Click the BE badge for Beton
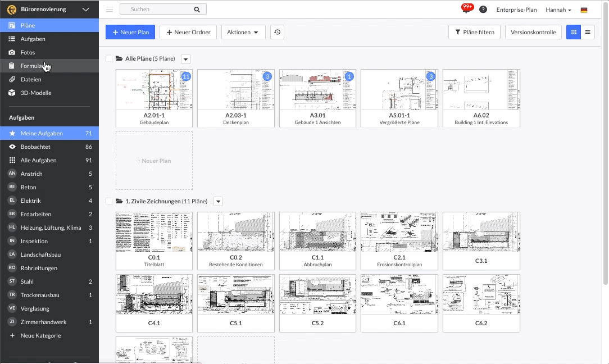The image size is (609, 364). tap(12, 187)
